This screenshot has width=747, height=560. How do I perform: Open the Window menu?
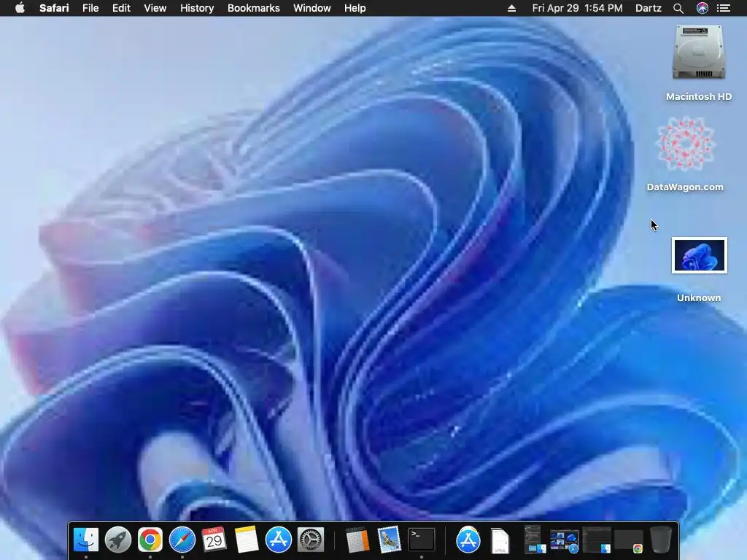pyautogui.click(x=312, y=8)
